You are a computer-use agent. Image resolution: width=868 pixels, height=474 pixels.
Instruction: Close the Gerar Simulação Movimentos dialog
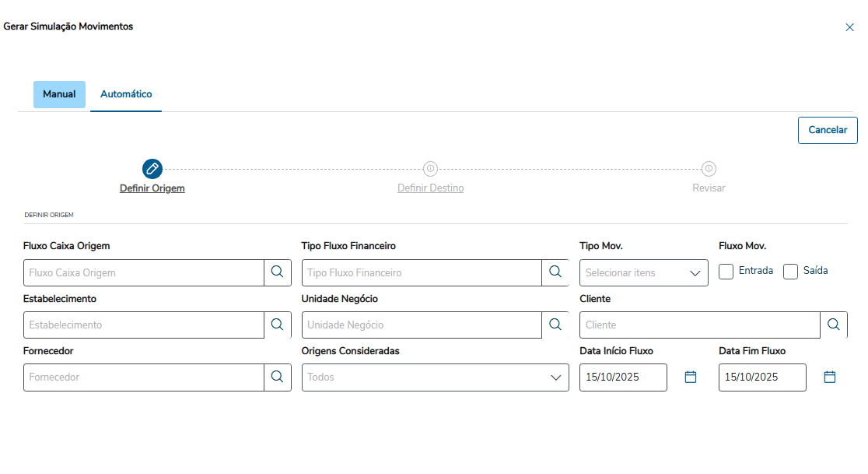(x=849, y=27)
